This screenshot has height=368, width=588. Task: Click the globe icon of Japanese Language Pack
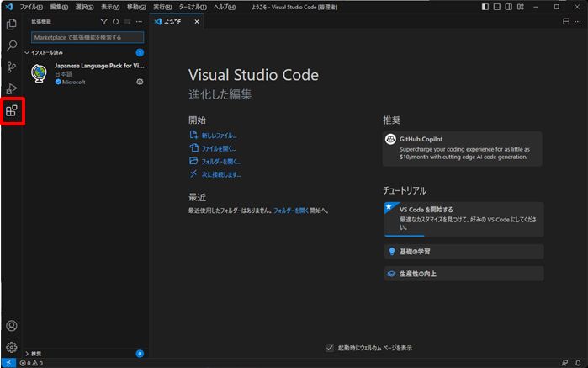coord(40,73)
